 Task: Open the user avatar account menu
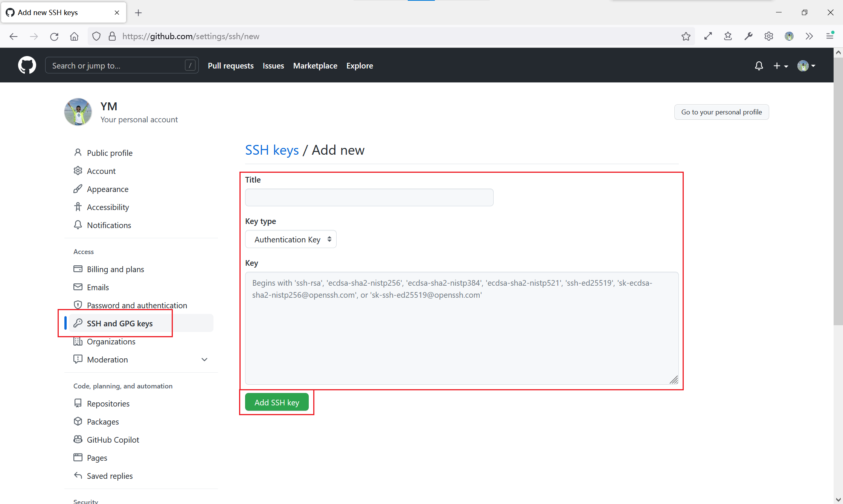click(x=806, y=66)
